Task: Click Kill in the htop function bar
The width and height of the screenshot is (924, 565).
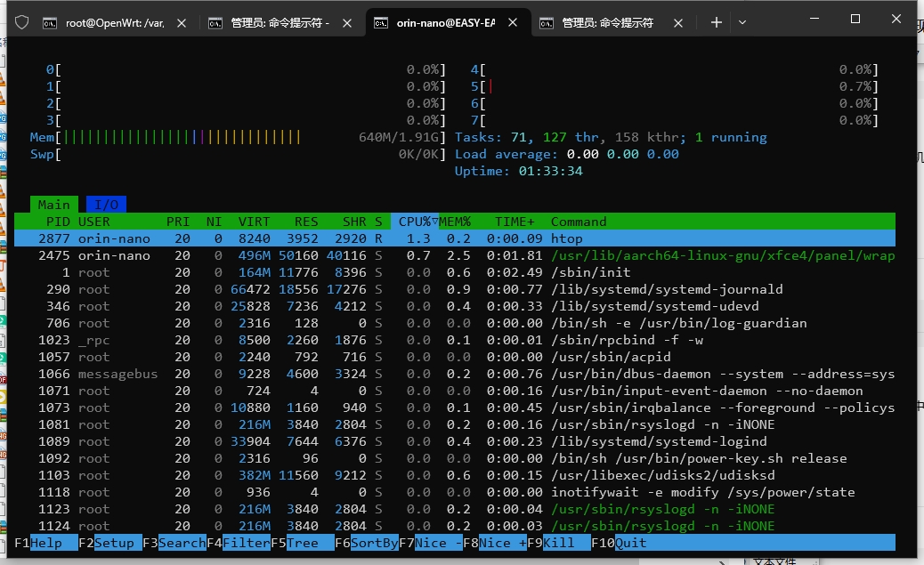Action: [x=564, y=543]
